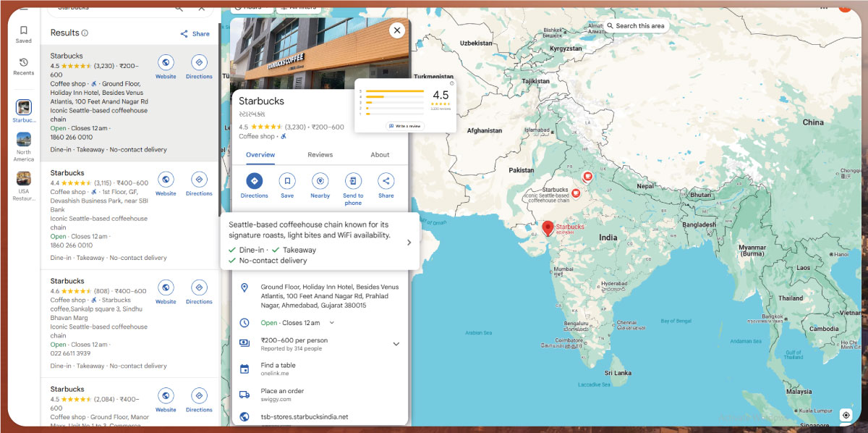Expand opening hours next to Closes 12 am
Screen dimensions: 868x433
click(x=332, y=323)
